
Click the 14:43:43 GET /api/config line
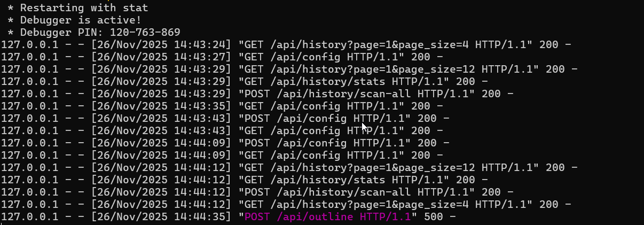click(222, 130)
